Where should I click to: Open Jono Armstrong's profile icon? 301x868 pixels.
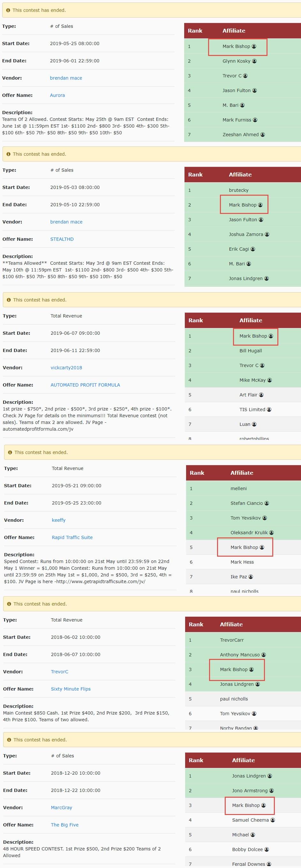(271, 791)
